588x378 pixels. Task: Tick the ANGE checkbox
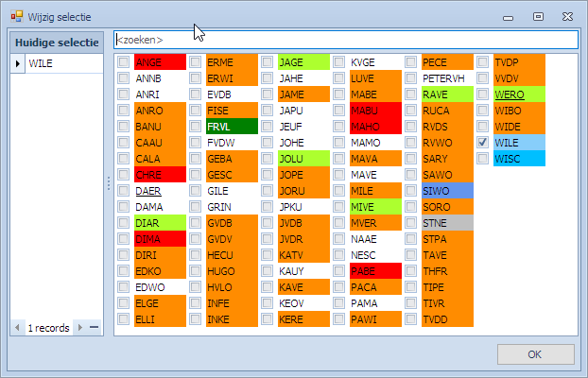124,61
